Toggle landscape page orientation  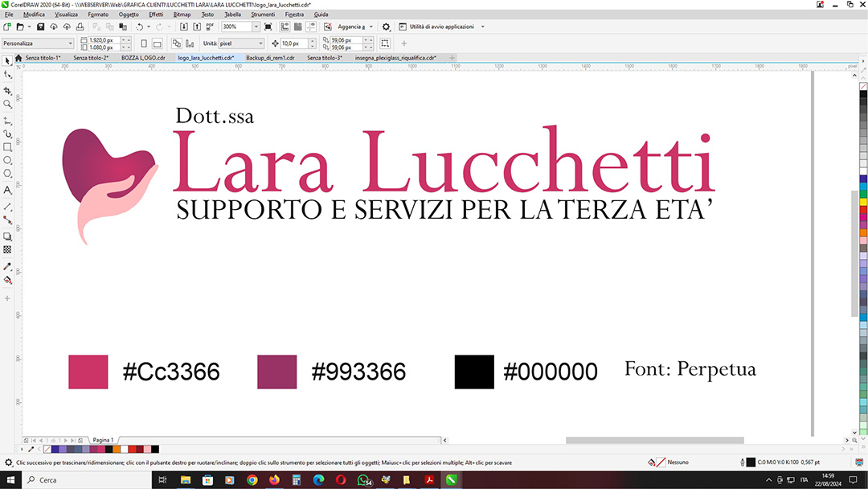click(157, 43)
